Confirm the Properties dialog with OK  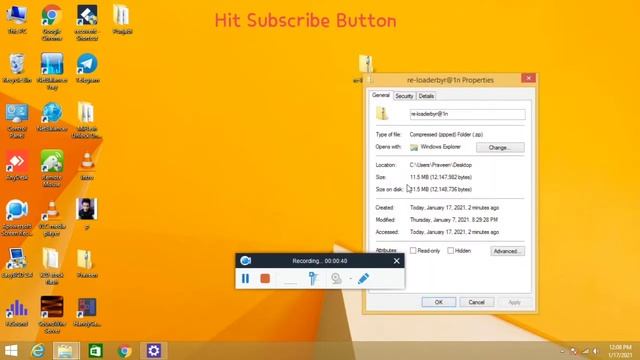439,302
